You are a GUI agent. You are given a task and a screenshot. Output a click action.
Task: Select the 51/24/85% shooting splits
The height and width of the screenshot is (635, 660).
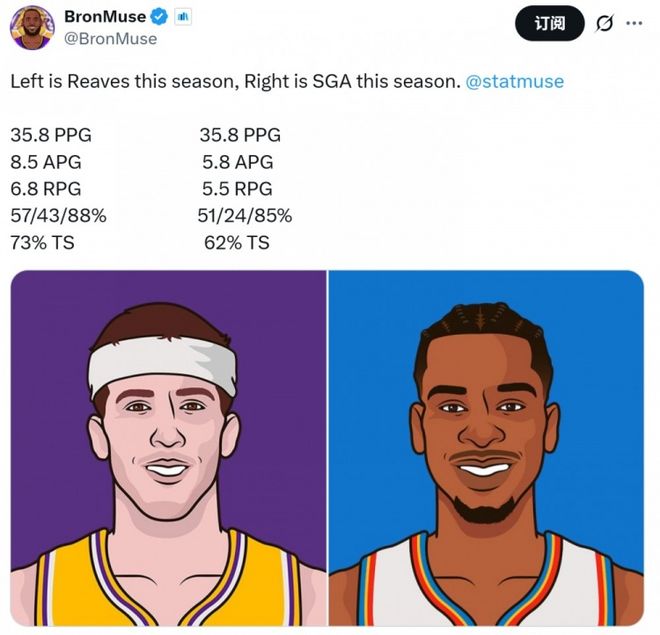tap(245, 215)
